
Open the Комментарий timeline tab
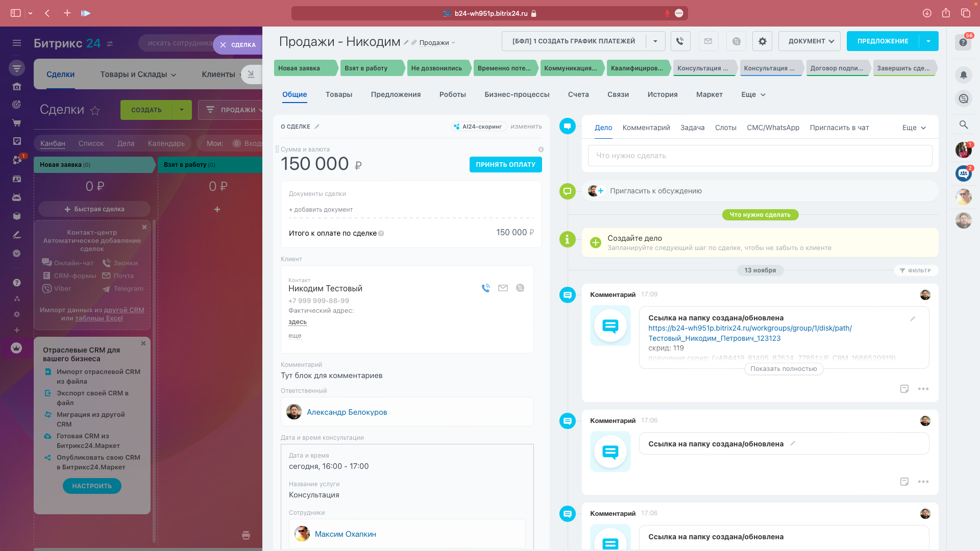(646, 128)
